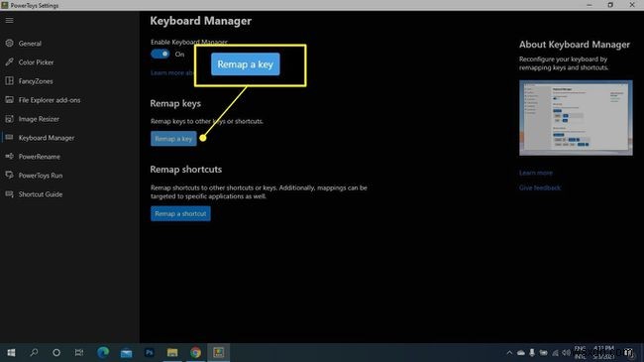Open Image Resizer settings
The image size is (644, 362).
[39, 119]
